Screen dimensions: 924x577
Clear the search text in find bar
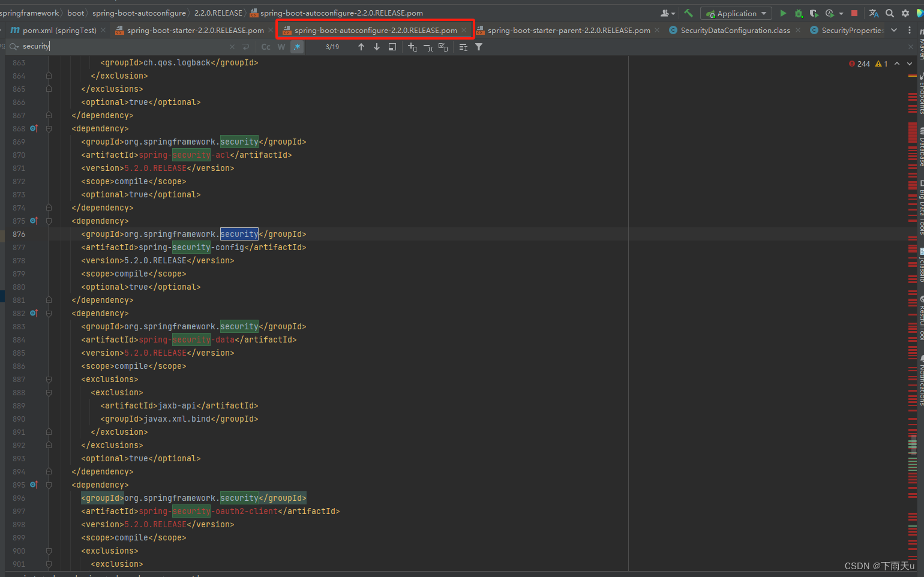click(x=232, y=47)
